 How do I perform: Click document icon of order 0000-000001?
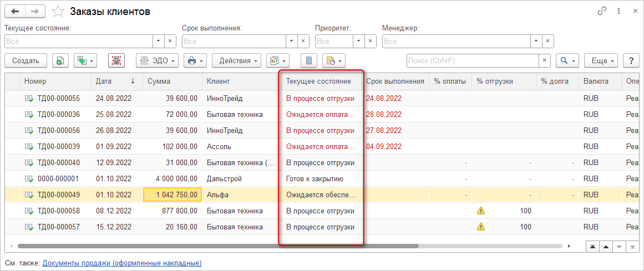(x=29, y=179)
